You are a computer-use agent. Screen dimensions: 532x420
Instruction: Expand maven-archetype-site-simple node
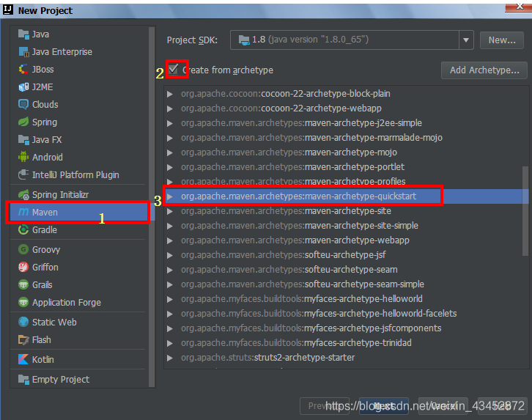click(170, 226)
